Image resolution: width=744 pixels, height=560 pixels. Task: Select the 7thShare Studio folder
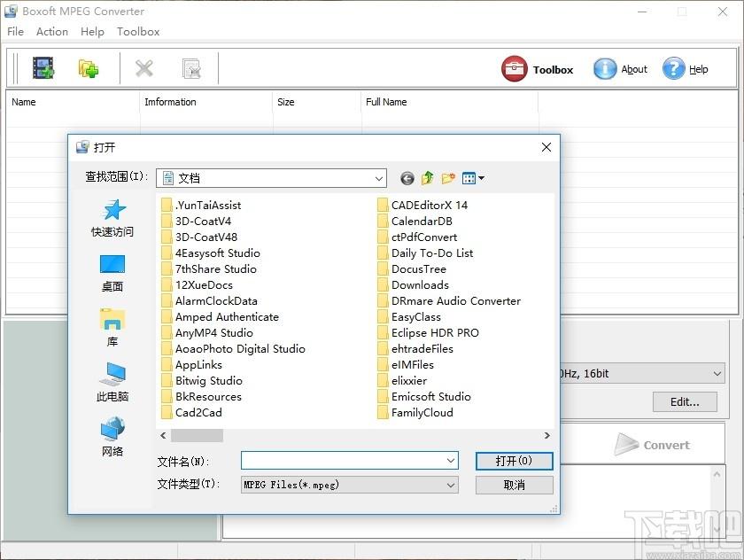[209, 269]
